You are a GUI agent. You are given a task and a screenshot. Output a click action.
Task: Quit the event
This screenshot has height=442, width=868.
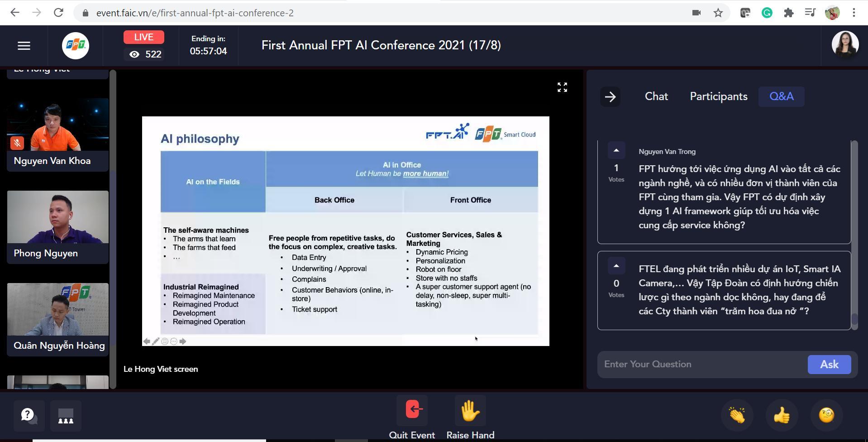tap(412, 418)
